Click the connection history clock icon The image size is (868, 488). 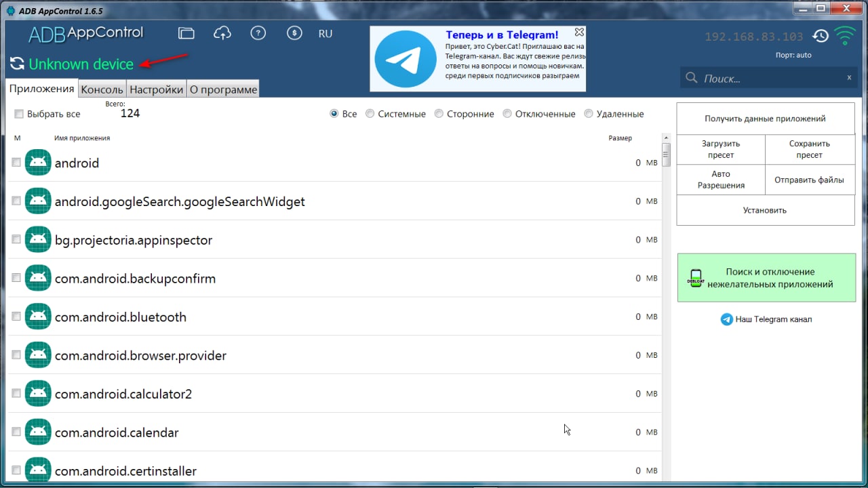820,36
